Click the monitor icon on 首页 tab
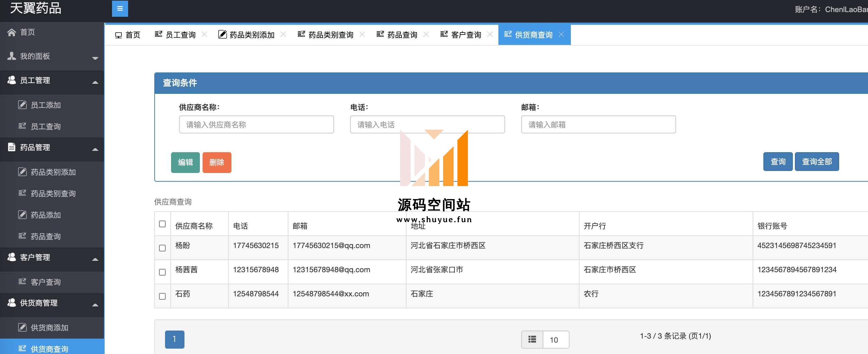The image size is (868, 354). coord(118,35)
